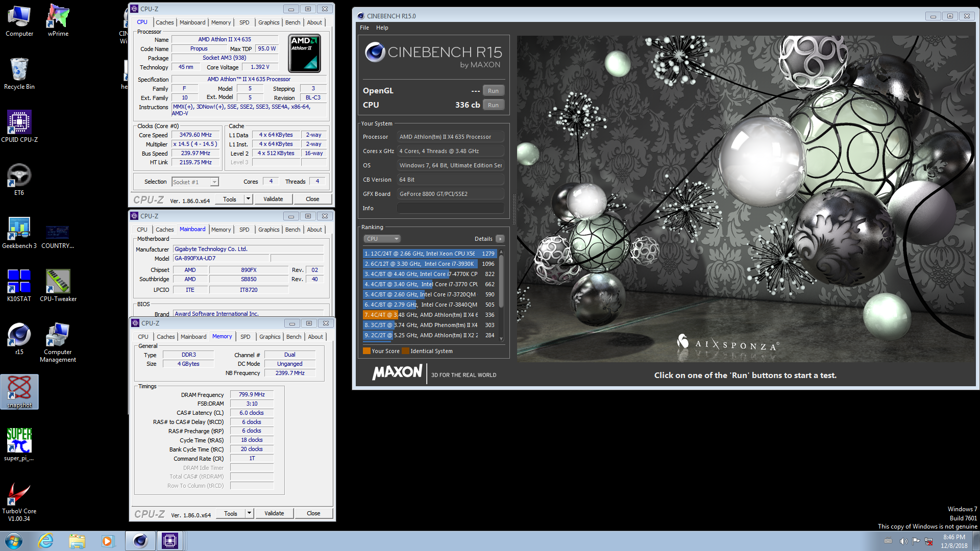Open the CPU ranking type dropdown
The height and width of the screenshot is (551, 980).
(x=382, y=239)
